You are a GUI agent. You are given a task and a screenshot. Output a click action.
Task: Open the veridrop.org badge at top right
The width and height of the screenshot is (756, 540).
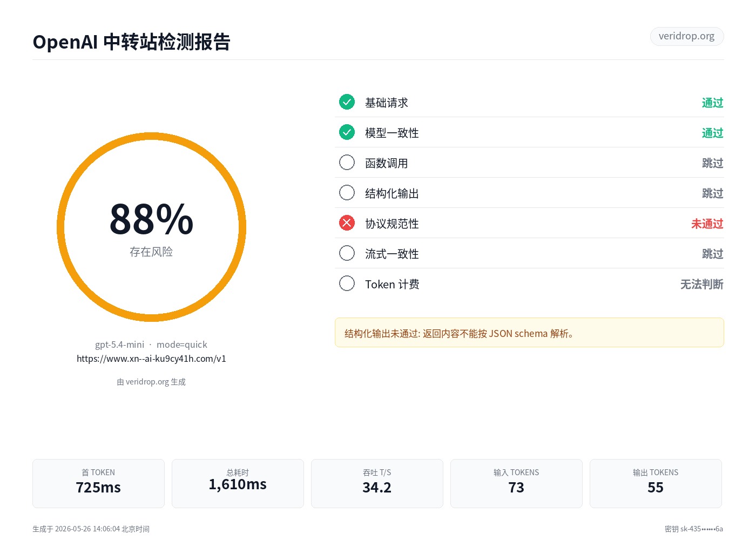pyautogui.click(x=687, y=36)
